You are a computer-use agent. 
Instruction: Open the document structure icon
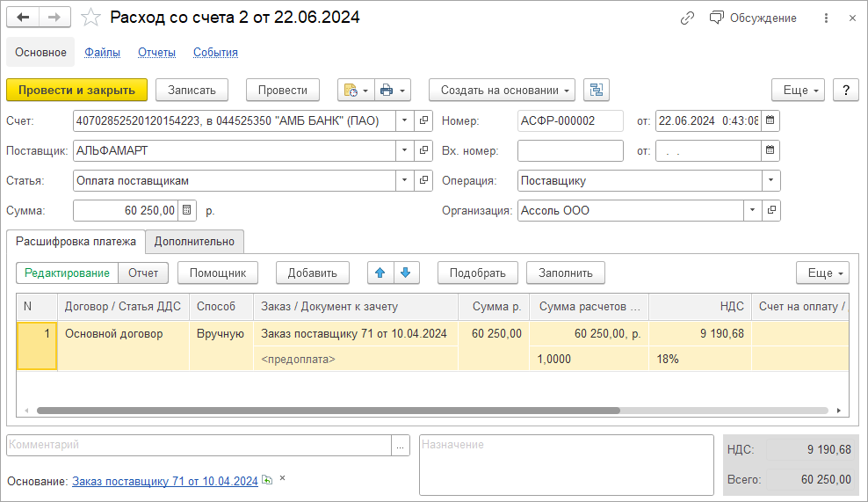pyautogui.click(x=597, y=90)
